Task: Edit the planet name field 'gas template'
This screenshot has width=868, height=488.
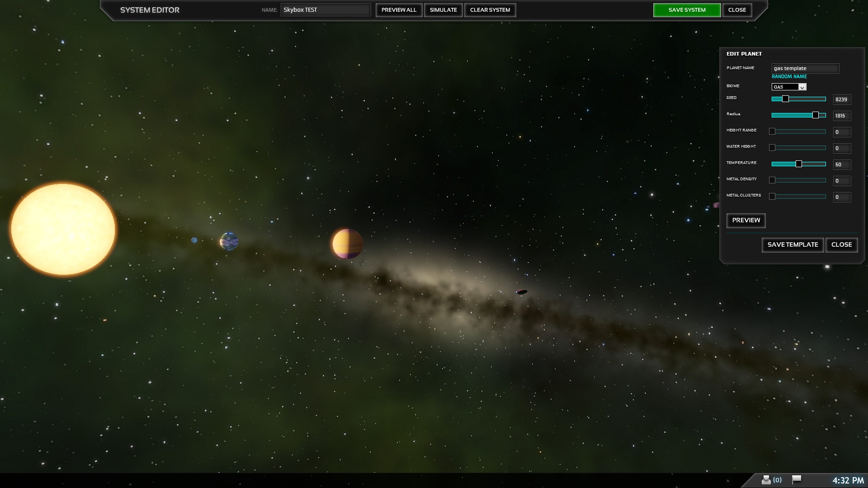Action: [x=805, y=68]
